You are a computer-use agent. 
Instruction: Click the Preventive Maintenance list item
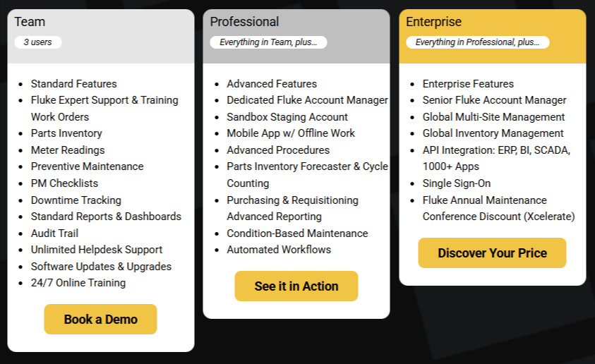87,166
